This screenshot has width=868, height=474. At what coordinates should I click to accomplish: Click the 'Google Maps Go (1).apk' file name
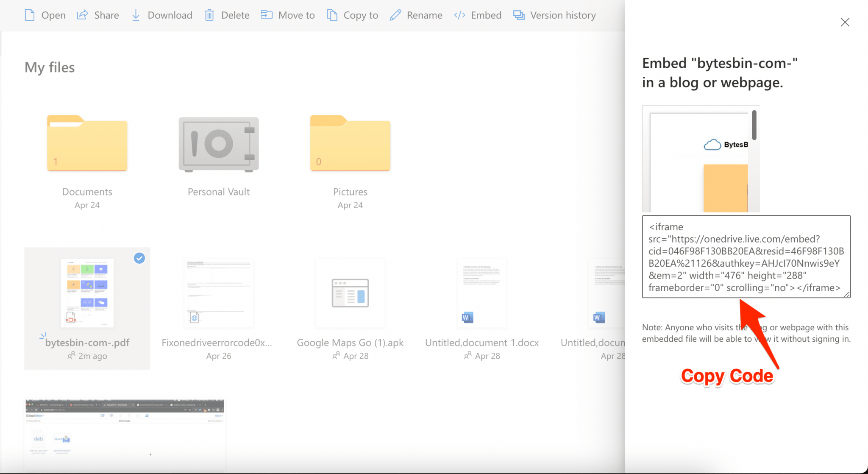350,343
